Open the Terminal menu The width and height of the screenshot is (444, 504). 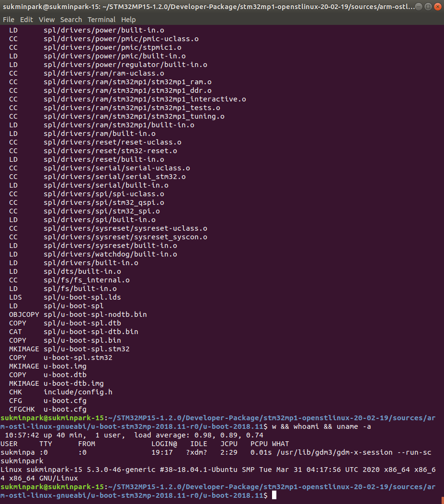[102, 20]
